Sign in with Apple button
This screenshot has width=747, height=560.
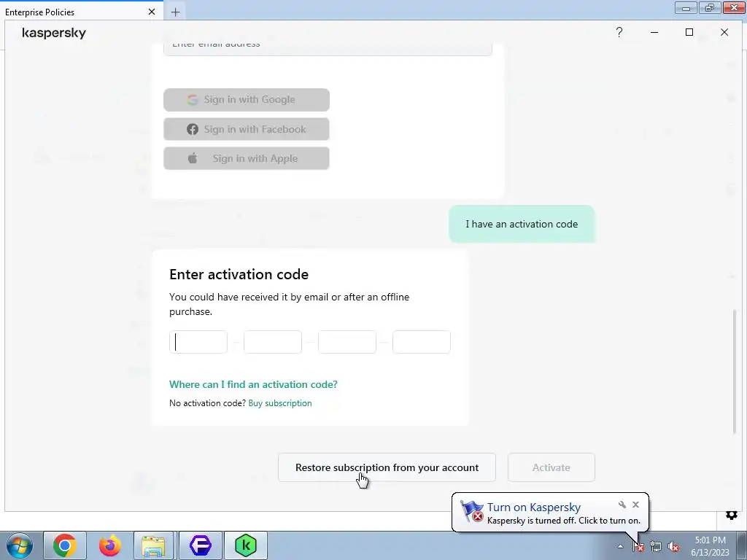247,158
